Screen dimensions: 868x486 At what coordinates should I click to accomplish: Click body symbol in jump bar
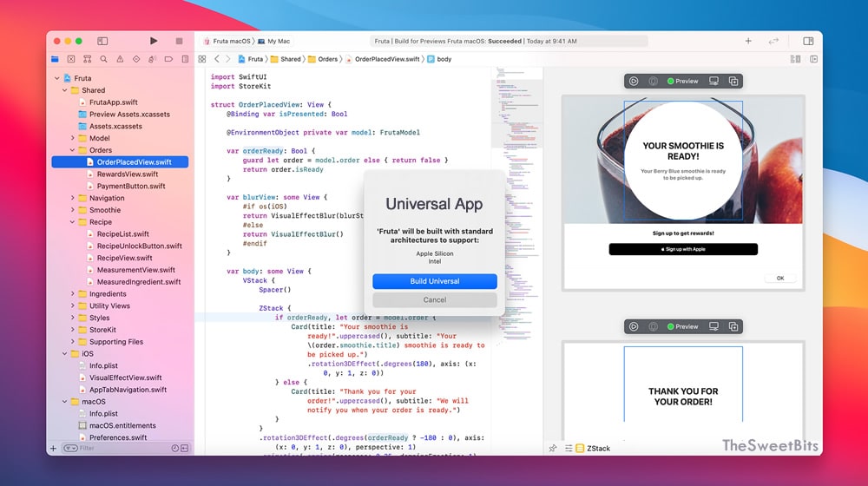click(439, 59)
